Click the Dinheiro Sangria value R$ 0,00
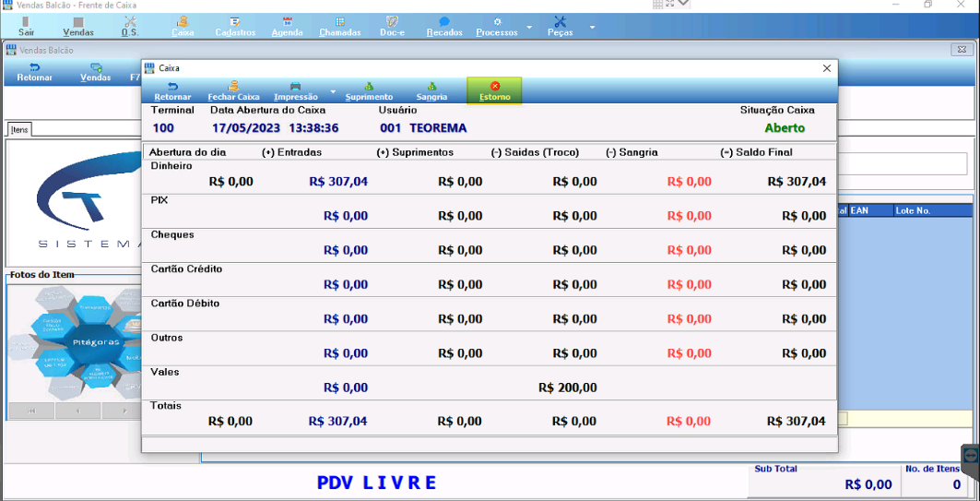Viewport: 980px width, 501px height. point(690,182)
